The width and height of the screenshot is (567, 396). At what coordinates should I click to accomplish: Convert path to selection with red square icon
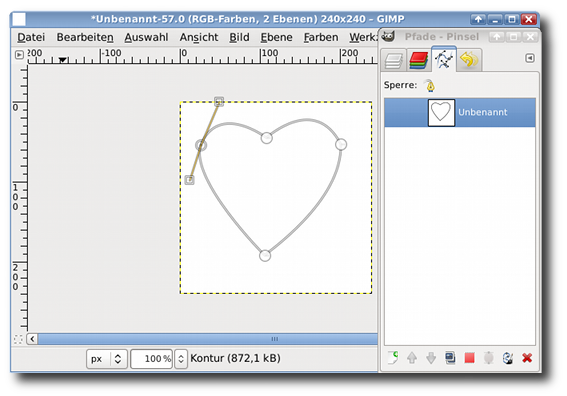469,358
